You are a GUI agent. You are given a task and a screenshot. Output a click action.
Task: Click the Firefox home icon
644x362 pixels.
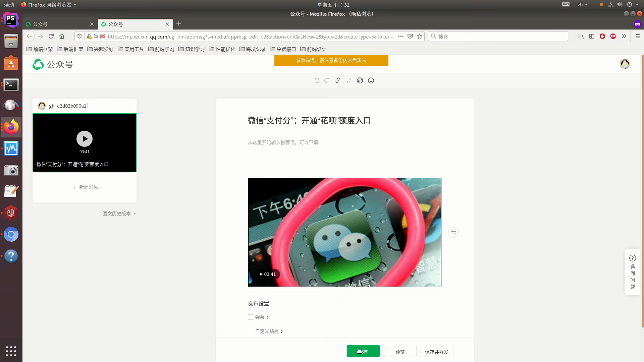point(62,36)
